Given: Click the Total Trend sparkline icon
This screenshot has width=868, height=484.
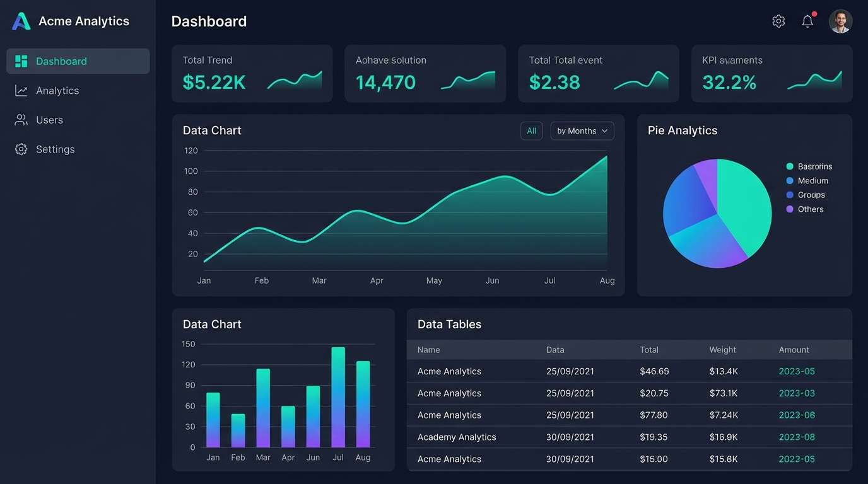Looking at the screenshot, I should pyautogui.click(x=294, y=79).
